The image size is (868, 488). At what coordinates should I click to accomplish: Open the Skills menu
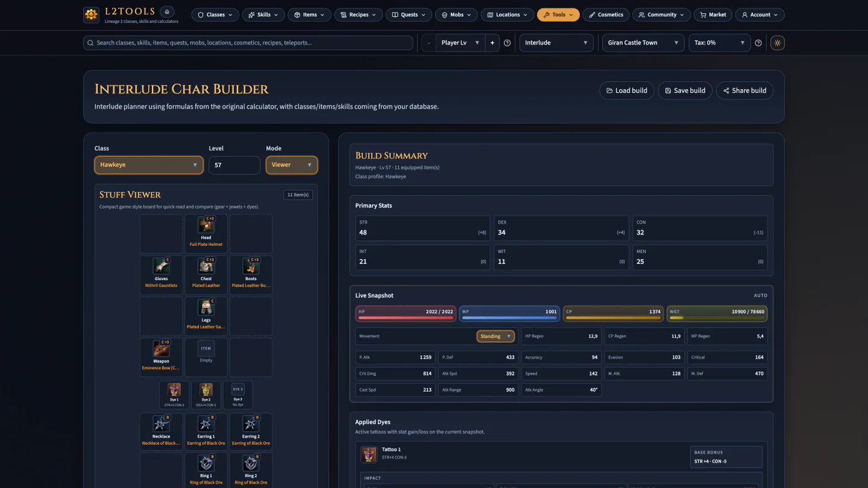point(263,14)
